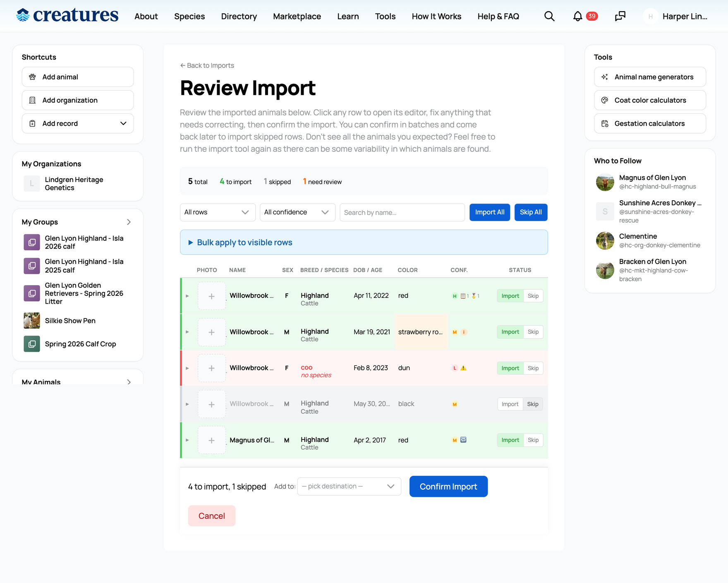Open site search magnifier icon
This screenshot has width=728, height=583.
coord(549,16)
